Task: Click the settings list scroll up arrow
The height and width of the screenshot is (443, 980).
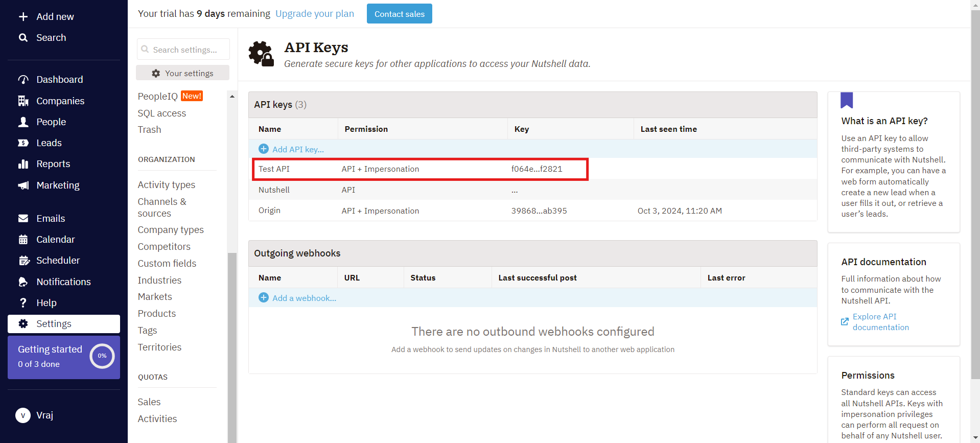Action: [232, 97]
